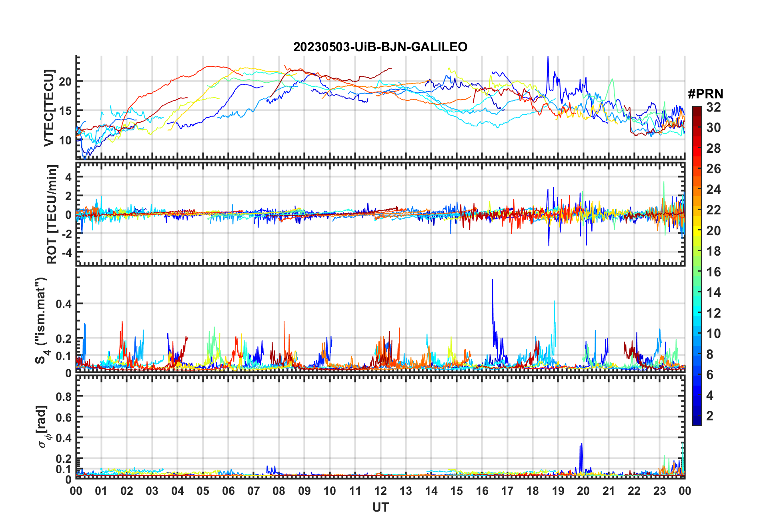Click x-axis hour tick label 07
The height and width of the screenshot is (532, 761).
[x=254, y=491]
